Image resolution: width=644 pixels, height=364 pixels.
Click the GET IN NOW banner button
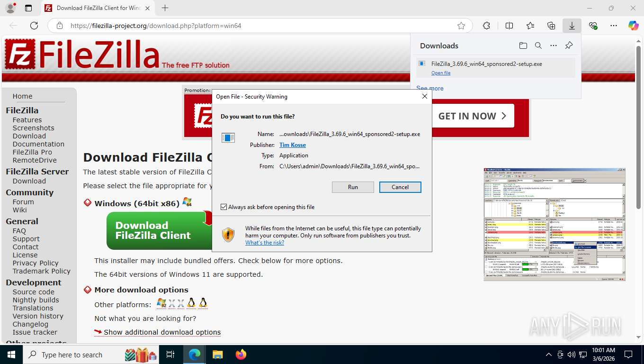click(473, 116)
